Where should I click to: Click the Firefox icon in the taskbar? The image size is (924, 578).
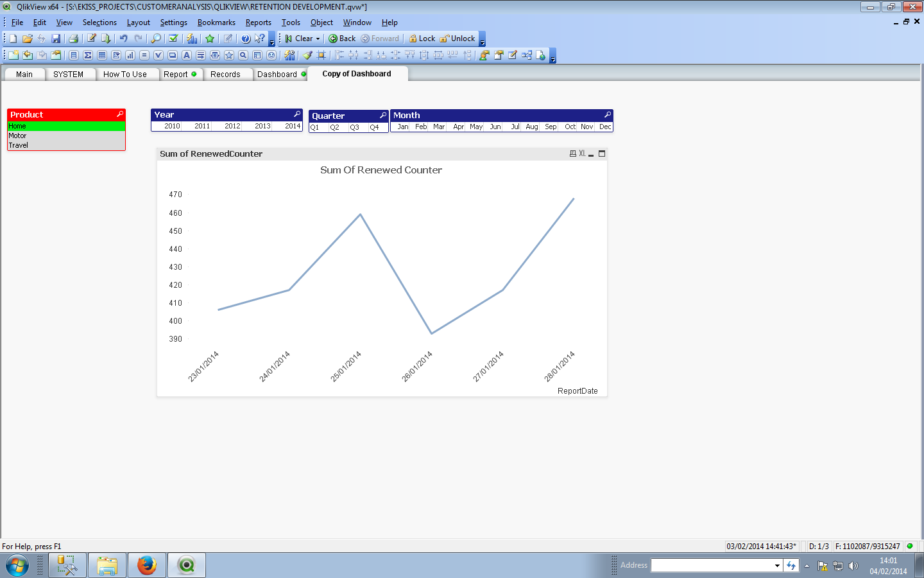(147, 565)
